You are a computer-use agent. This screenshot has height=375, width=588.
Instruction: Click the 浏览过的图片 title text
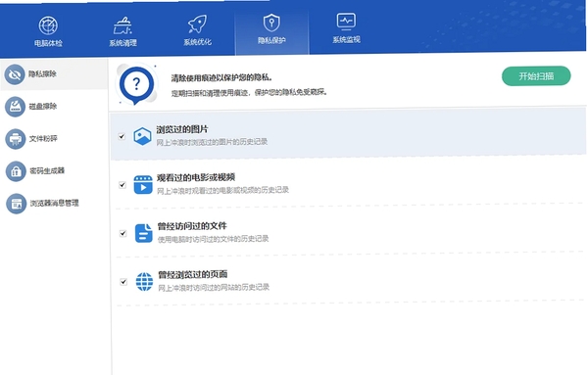click(x=182, y=129)
